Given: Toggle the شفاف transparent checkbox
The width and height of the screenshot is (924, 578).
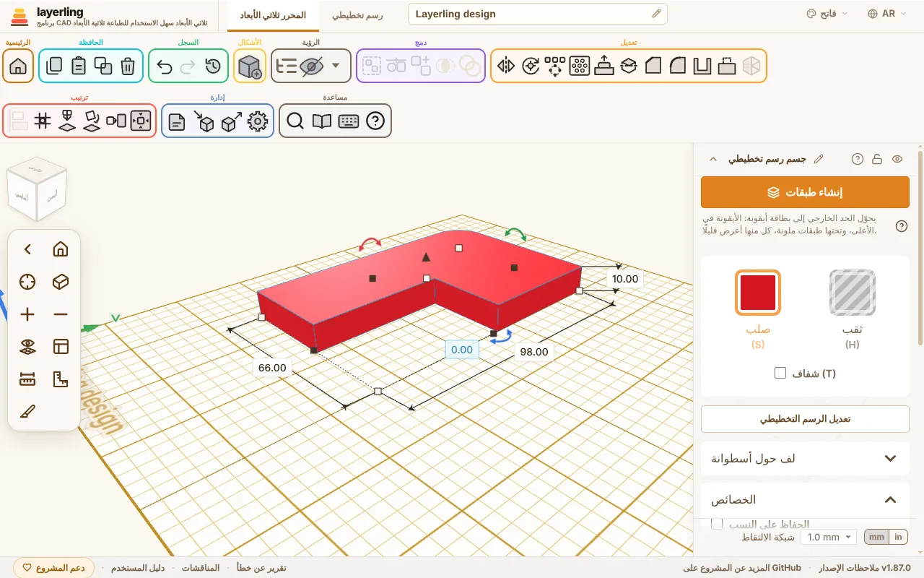Looking at the screenshot, I should 780,373.
